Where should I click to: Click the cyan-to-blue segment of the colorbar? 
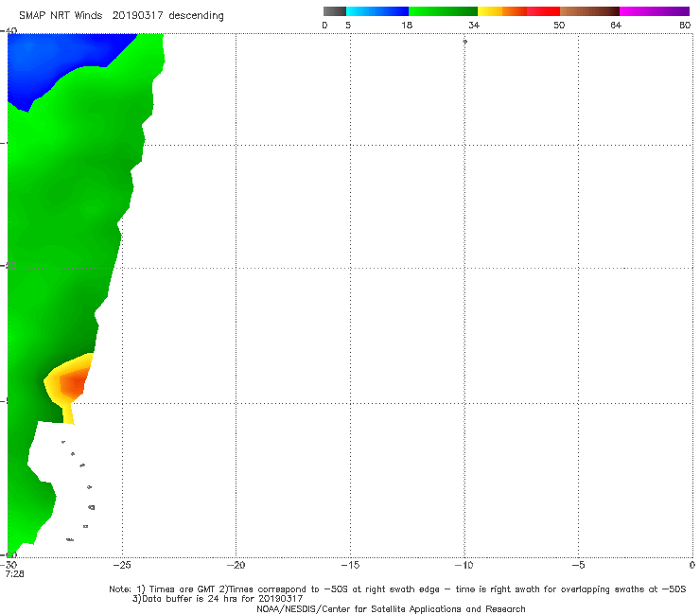[x=377, y=11]
